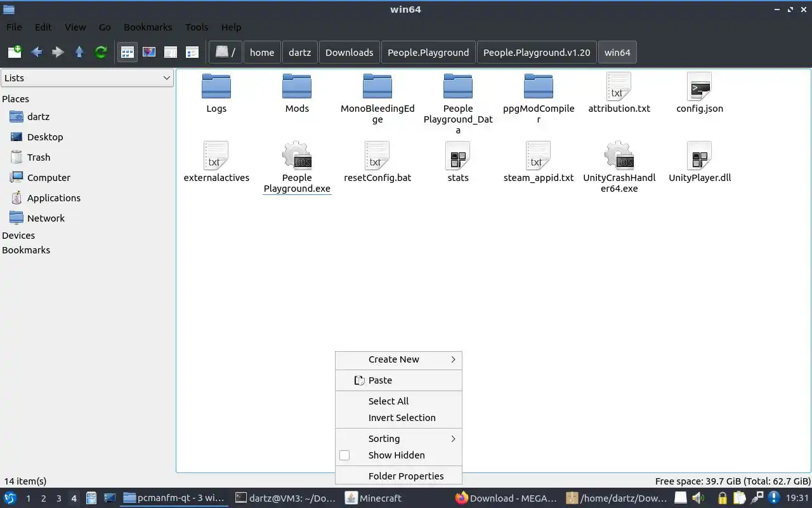812x508 pixels.
Task: Go forward with the right arrow
Action: (x=58, y=52)
